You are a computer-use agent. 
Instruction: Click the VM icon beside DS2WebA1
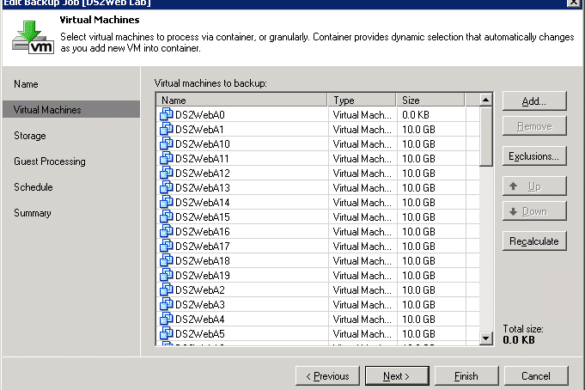(166, 129)
